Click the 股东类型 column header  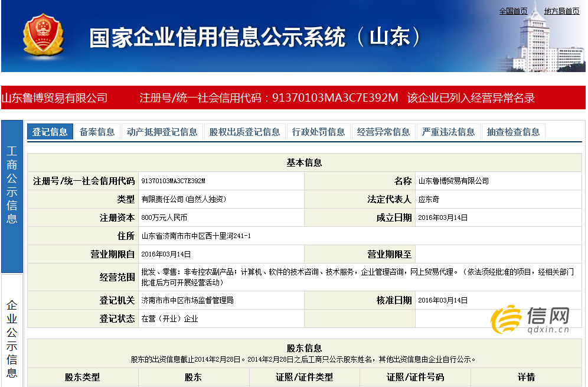83,377
